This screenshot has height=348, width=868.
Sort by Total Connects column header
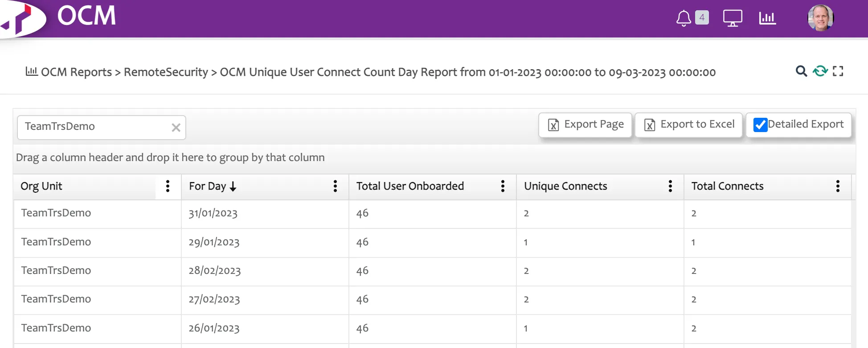(x=727, y=186)
